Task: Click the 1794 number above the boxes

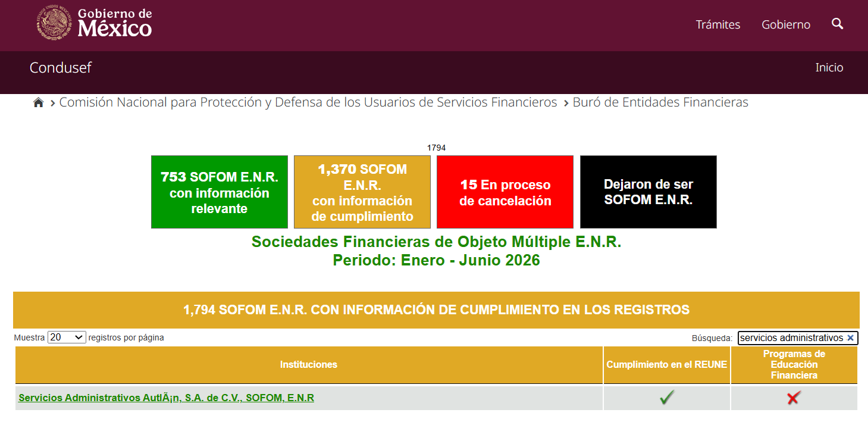Action: pos(436,148)
